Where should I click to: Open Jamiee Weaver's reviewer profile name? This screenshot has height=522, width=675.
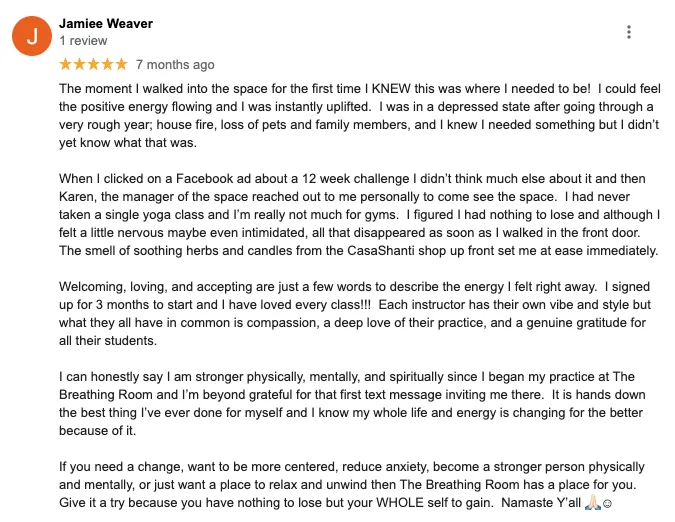point(106,23)
